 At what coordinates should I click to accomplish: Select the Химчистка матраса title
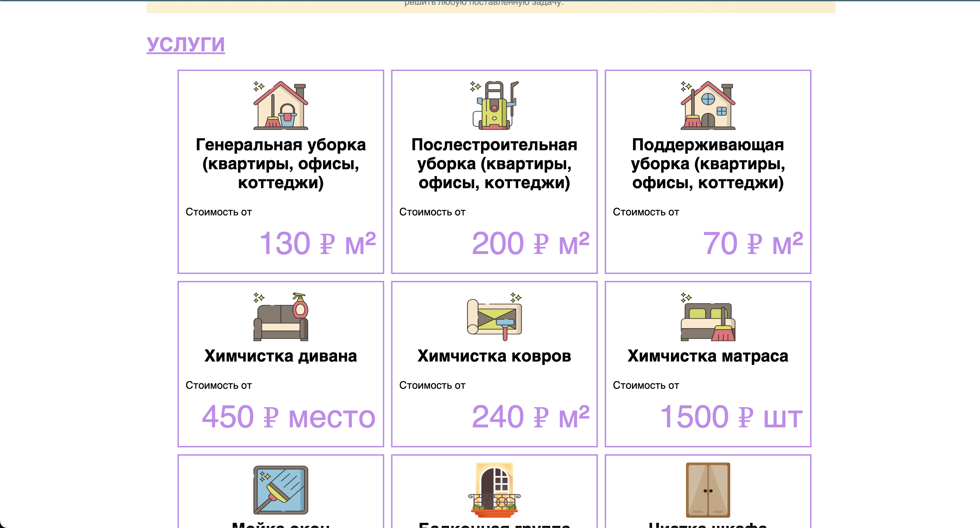pos(708,356)
